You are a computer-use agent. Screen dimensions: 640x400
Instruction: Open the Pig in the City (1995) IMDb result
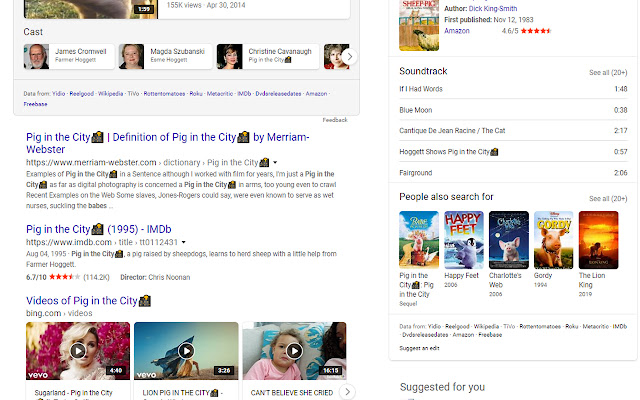point(99,229)
